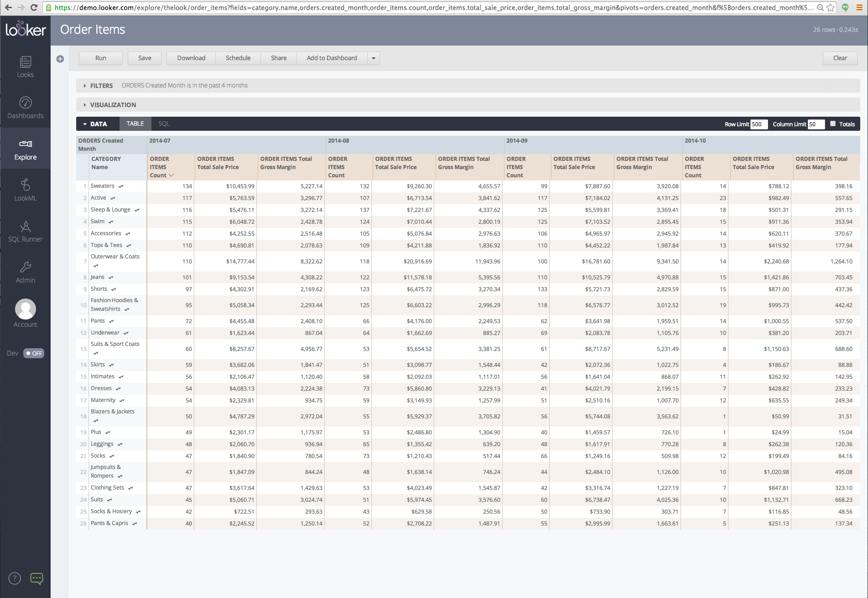Screen dimensions: 868x598
Task: Click the bookmark star in the address bar
Action: 831,7
